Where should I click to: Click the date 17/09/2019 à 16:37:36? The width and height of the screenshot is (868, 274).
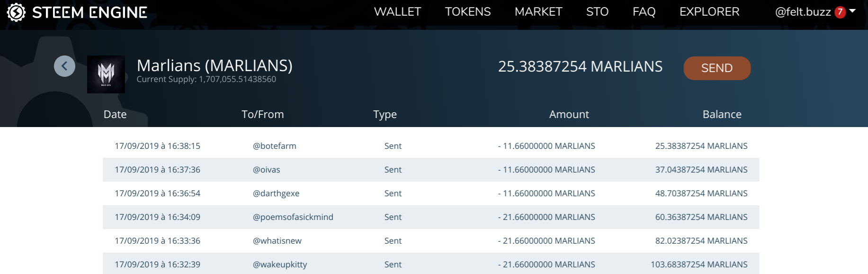pos(157,170)
